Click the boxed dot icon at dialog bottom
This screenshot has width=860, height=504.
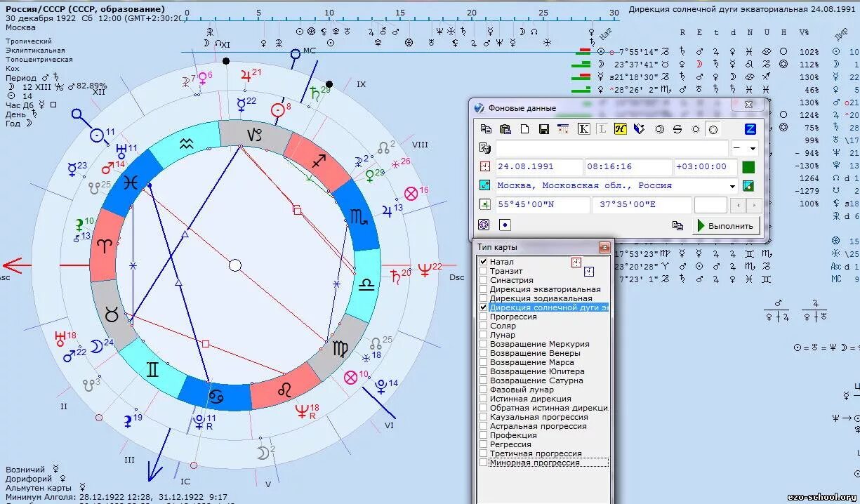click(505, 225)
